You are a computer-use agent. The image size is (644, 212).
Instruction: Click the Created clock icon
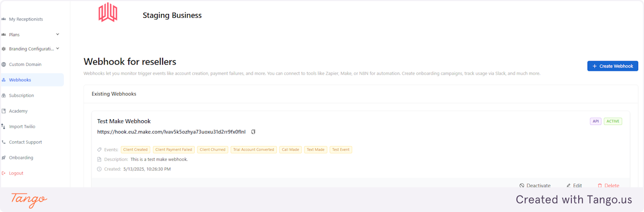(99, 169)
